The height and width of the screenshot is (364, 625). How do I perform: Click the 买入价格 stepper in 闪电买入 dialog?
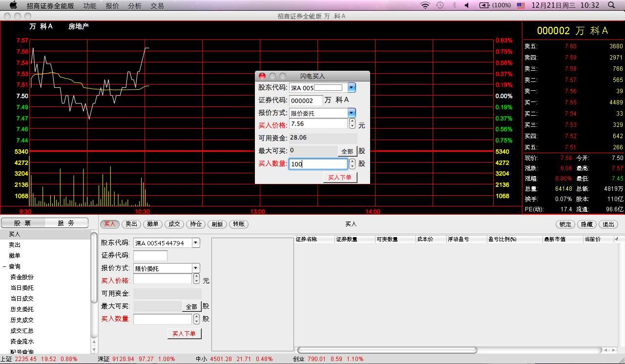[x=353, y=124]
